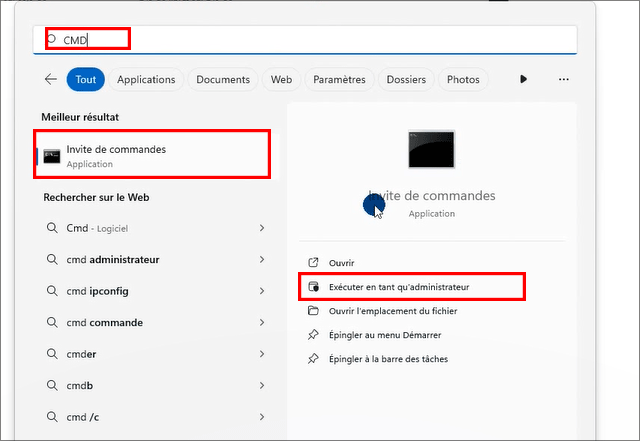Expand chevron beside cmd ipconfig
The image size is (640, 441).
pos(262,291)
